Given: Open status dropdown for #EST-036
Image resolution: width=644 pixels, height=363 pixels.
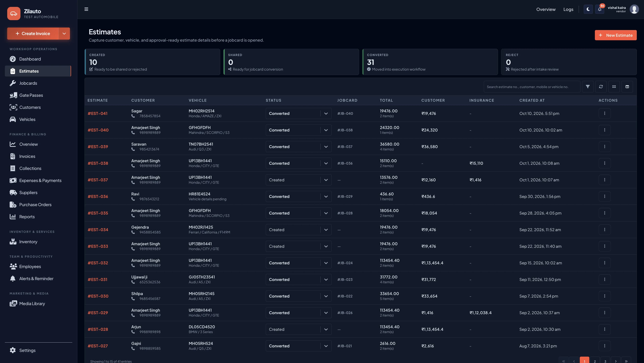Looking at the screenshot, I should coord(299,196).
